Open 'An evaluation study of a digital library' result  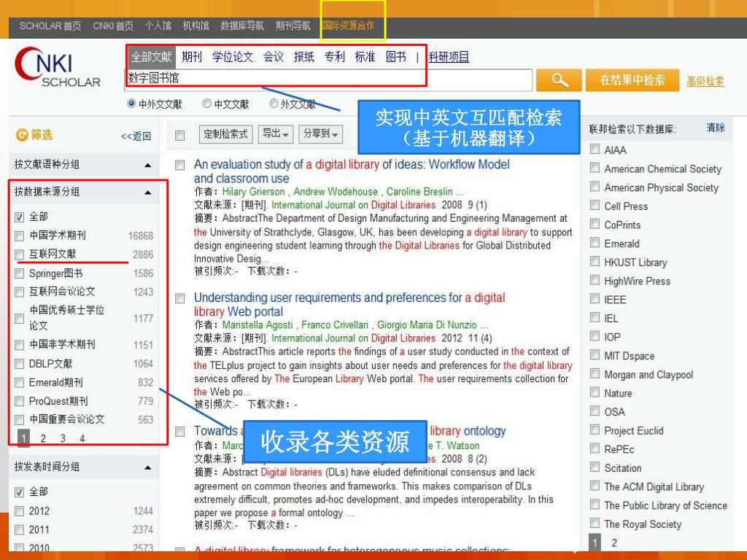(x=352, y=171)
